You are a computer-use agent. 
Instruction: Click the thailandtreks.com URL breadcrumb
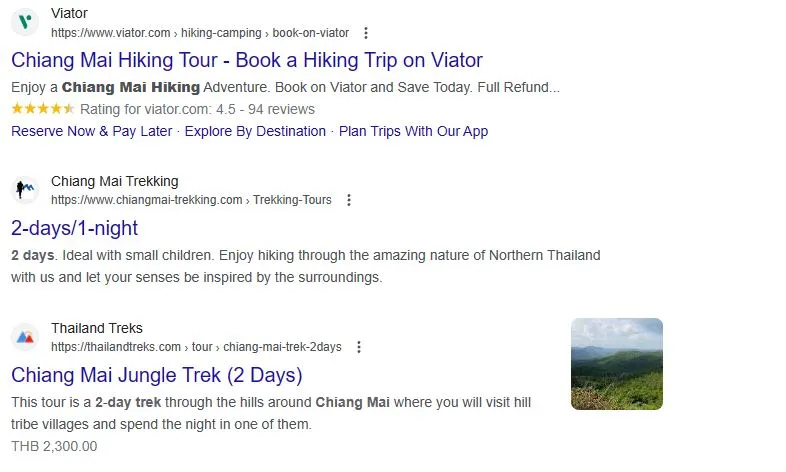point(195,347)
